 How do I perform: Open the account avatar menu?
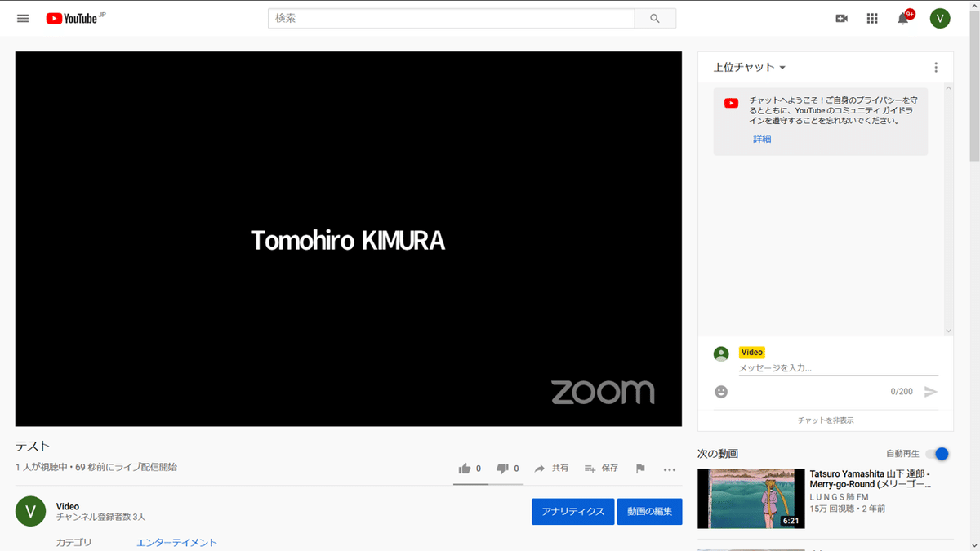pyautogui.click(x=940, y=18)
